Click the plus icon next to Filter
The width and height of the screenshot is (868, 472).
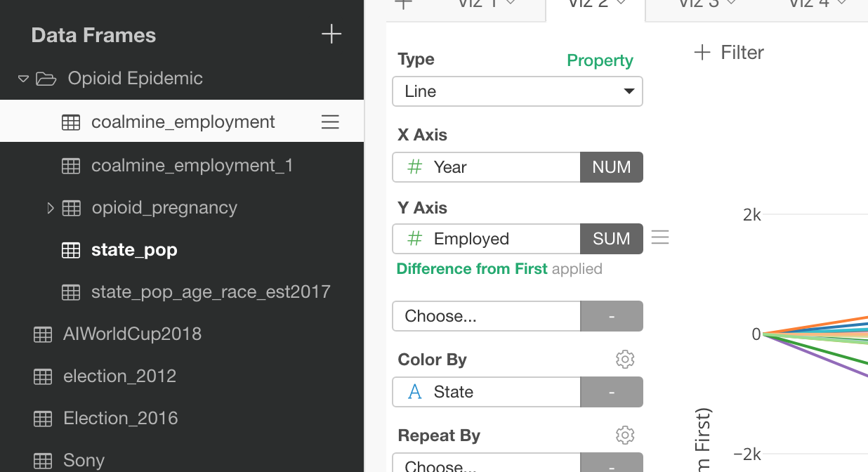[702, 53]
